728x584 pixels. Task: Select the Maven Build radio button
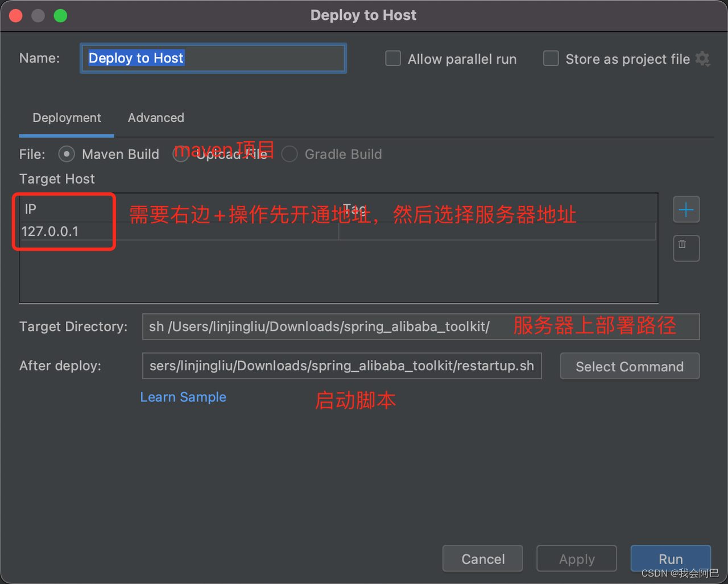coord(66,154)
